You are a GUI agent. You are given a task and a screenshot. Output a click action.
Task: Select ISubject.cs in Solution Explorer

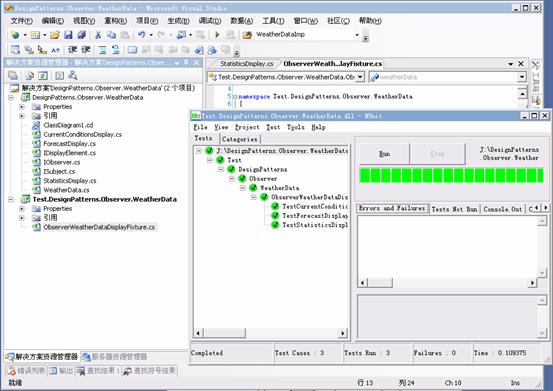[59, 171]
